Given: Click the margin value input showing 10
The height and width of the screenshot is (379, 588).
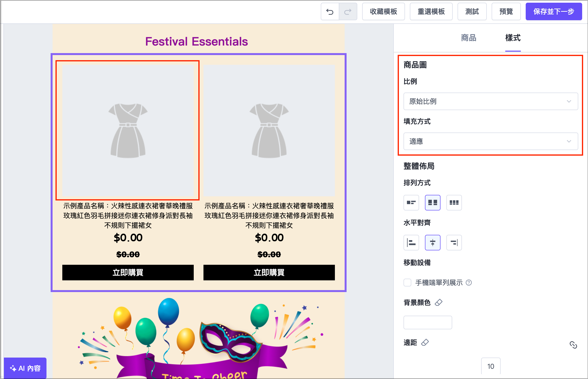Looking at the screenshot, I should tap(491, 366).
